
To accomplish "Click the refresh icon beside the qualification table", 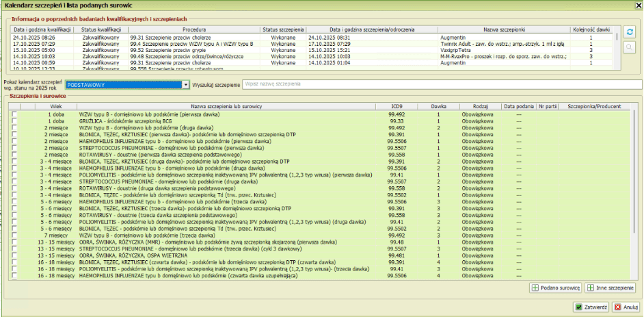I will point(630,32).
